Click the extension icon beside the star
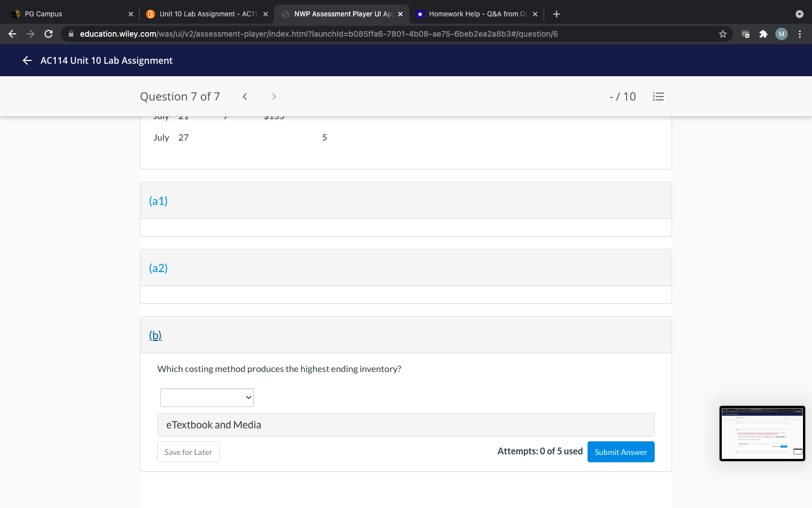The image size is (812, 508). [745, 34]
